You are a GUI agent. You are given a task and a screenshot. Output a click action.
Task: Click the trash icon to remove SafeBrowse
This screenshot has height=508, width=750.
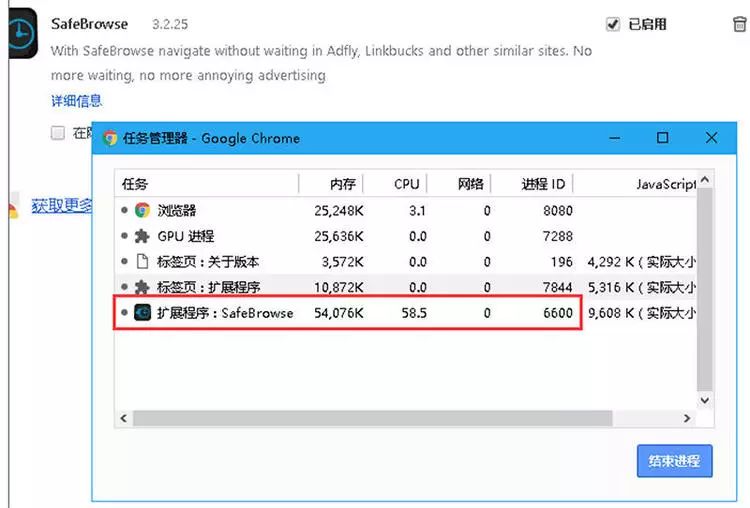coord(739,24)
